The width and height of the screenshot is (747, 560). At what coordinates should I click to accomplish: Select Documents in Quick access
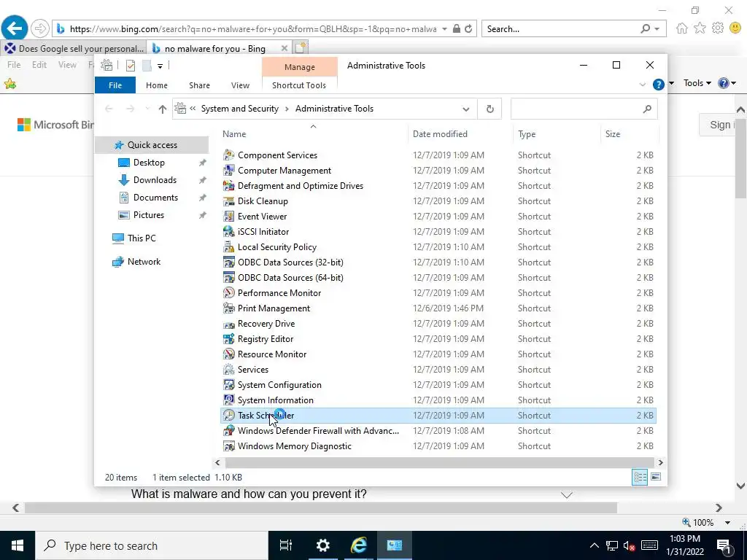tap(155, 198)
